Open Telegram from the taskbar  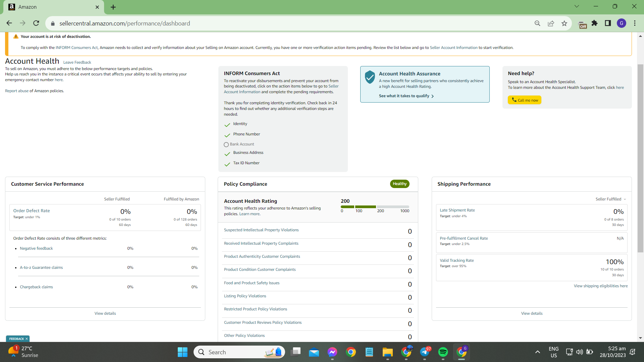pos(425,352)
